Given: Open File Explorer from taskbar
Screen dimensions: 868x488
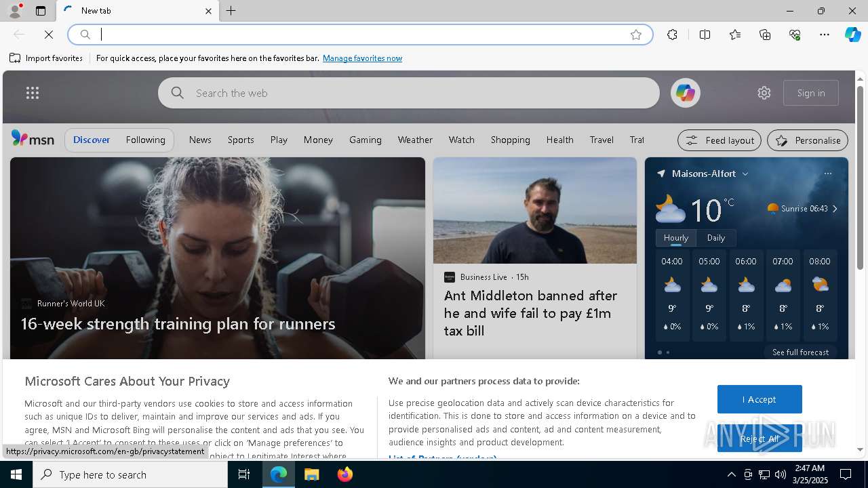Looking at the screenshot, I should tap(312, 474).
